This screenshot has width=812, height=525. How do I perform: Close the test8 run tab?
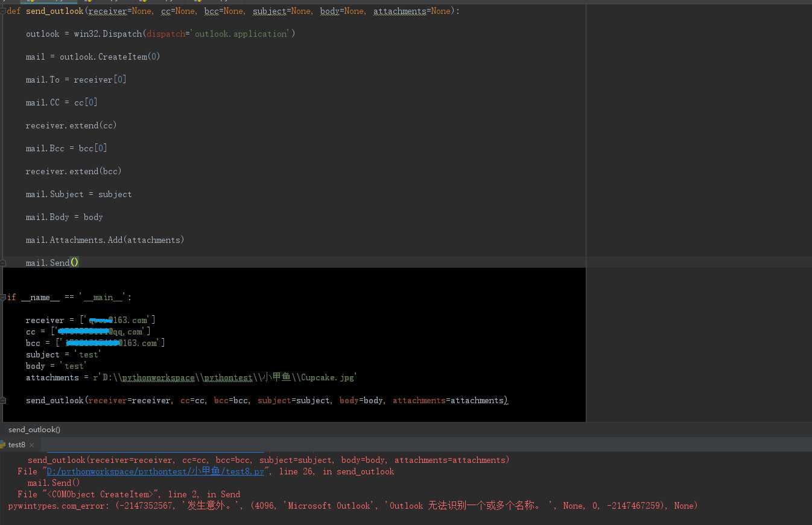point(32,445)
